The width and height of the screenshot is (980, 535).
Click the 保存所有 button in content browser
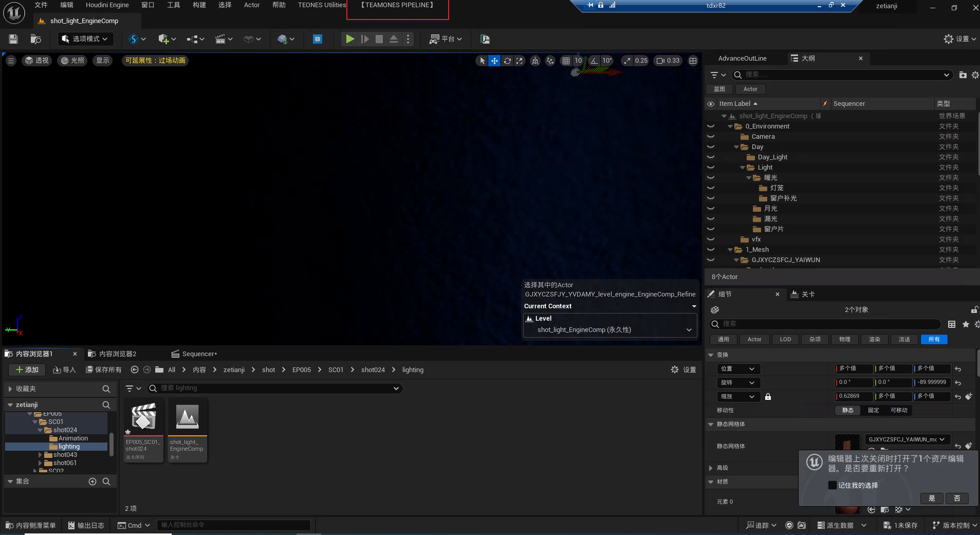(x=104, y=370)
